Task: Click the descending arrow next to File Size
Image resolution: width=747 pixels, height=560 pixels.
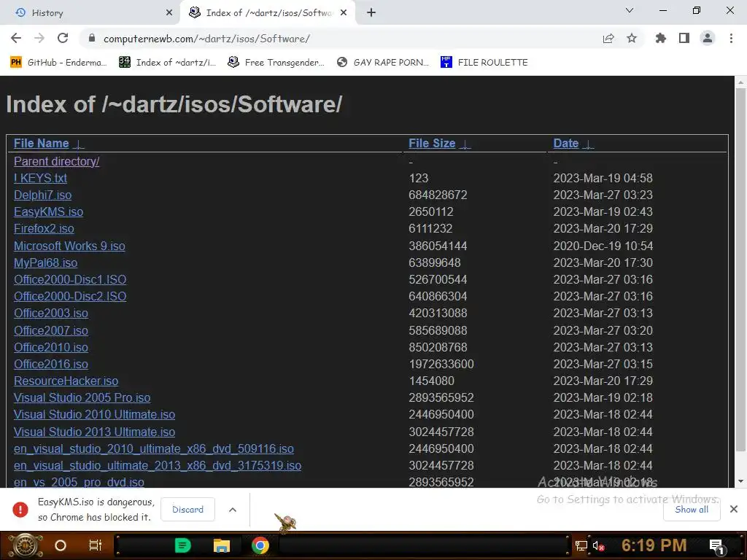Action: [465, 144]
